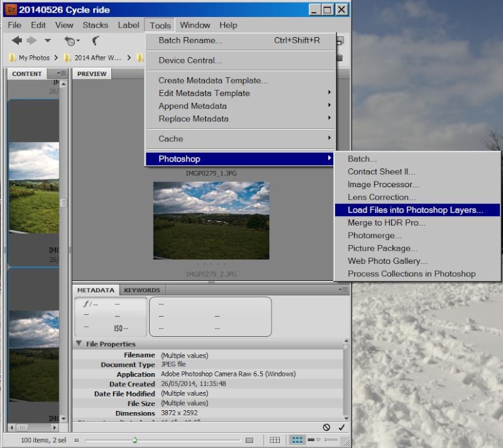Expand Edit Metadata Template submenu
This screenshot has height=448, width=503.
tap(240, 93)
